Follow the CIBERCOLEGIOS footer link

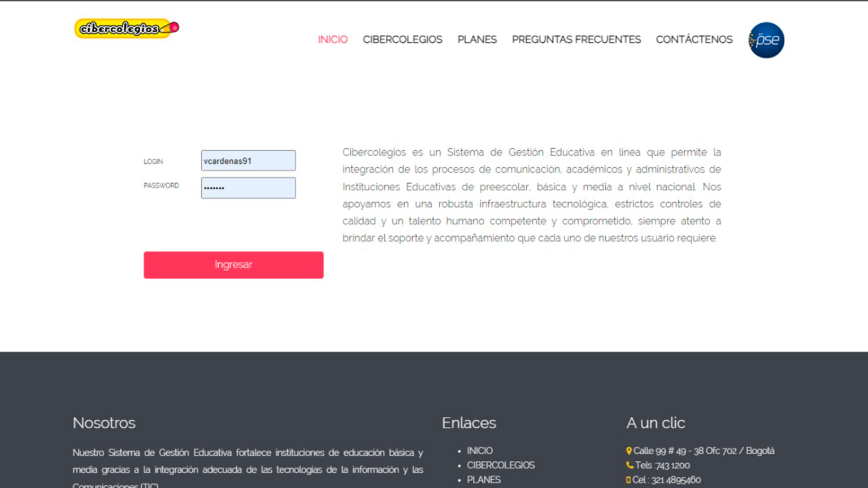tap(500, 465)
